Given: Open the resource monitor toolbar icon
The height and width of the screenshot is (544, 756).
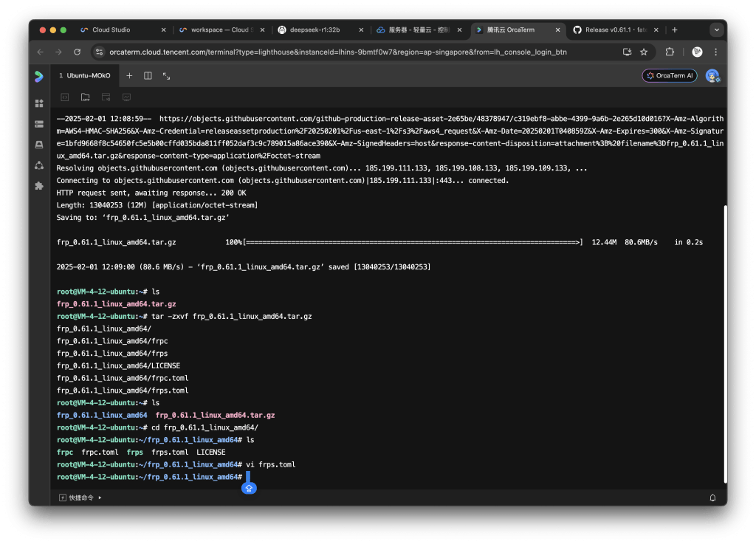Looking at the screenshot, I should coord(127,97).
